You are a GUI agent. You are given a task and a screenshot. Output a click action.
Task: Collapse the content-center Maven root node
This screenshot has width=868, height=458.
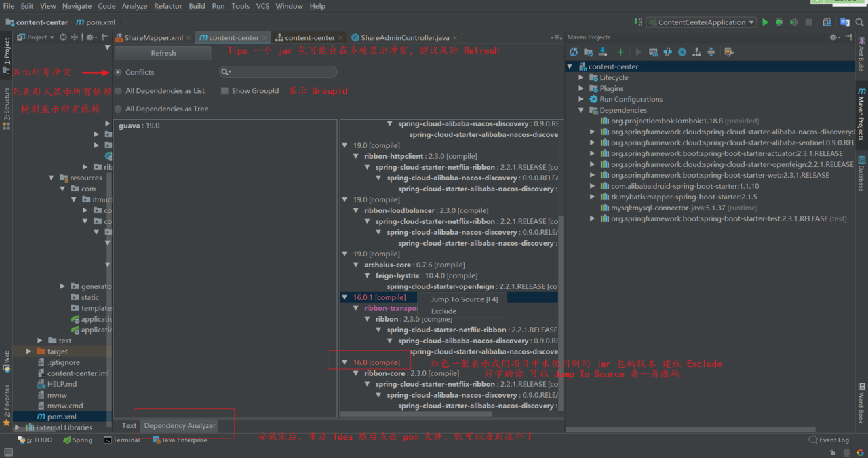(570, 66)
